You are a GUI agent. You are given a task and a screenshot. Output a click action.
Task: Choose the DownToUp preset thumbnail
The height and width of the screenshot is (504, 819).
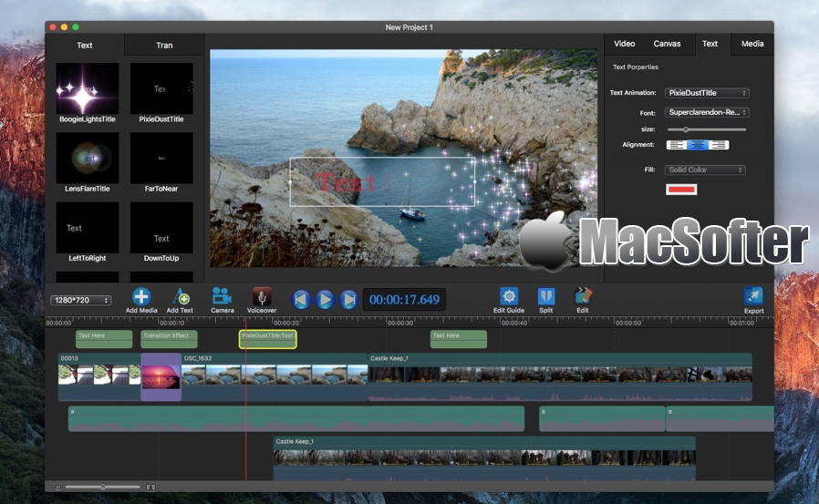[x=161, y=228]
